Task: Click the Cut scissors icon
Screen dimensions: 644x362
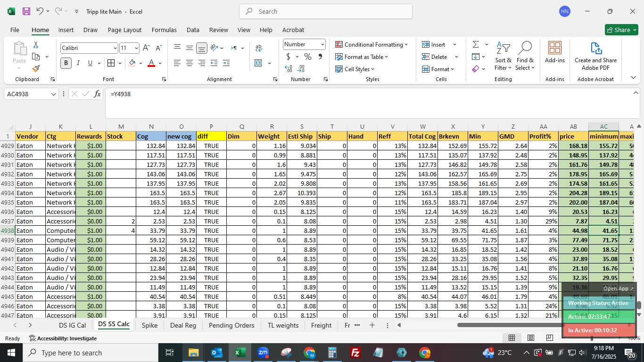Action: 36,44
